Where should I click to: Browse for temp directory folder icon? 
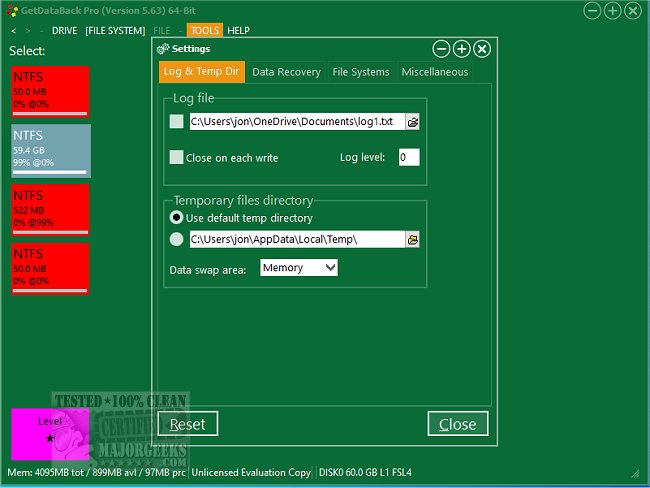[412, 240]
